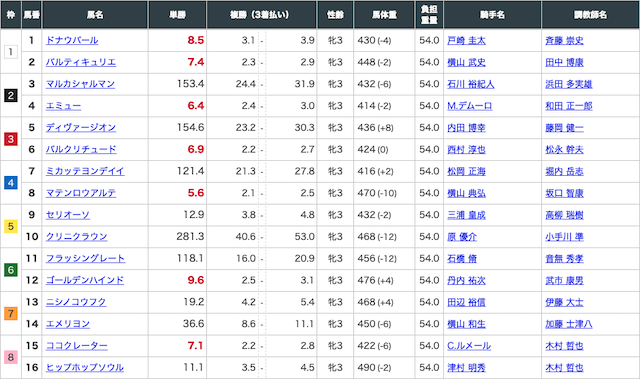The image size is (640, 379).
Task: Open horse link ディヴァージオン
Action: 81,128
